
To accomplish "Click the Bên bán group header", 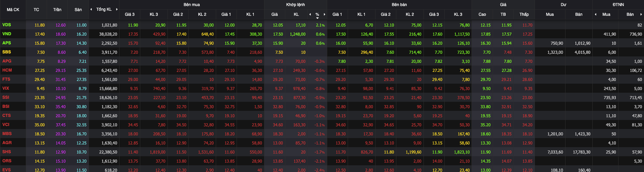I will (x=399, y=5).
